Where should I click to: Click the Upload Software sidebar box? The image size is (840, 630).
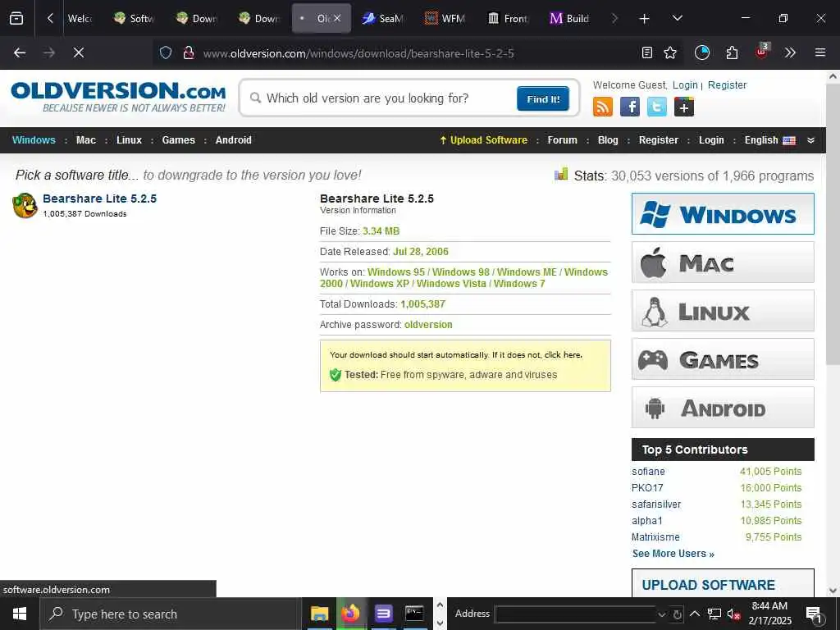click(x=723, y=584)
